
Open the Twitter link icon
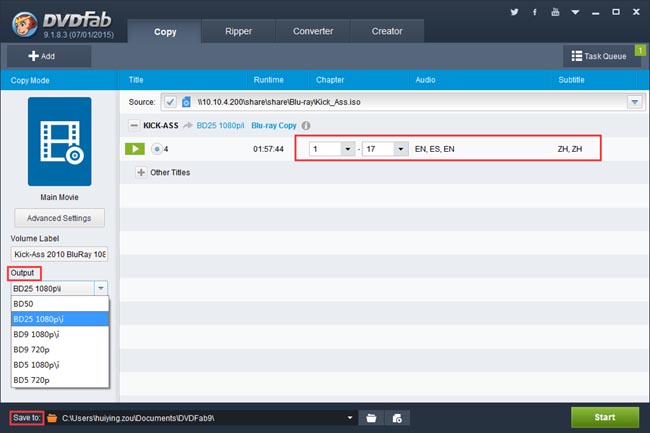tap(513, 13)
